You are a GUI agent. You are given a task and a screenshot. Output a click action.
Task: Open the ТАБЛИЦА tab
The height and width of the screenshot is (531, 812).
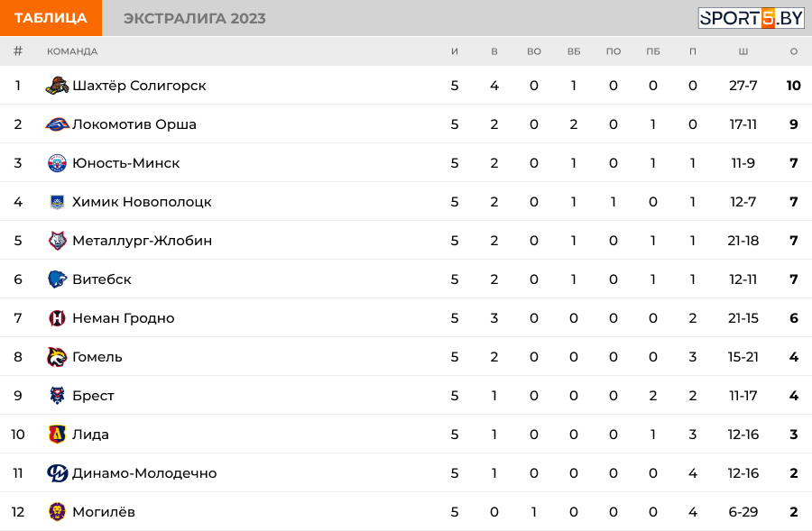(51, 18)
